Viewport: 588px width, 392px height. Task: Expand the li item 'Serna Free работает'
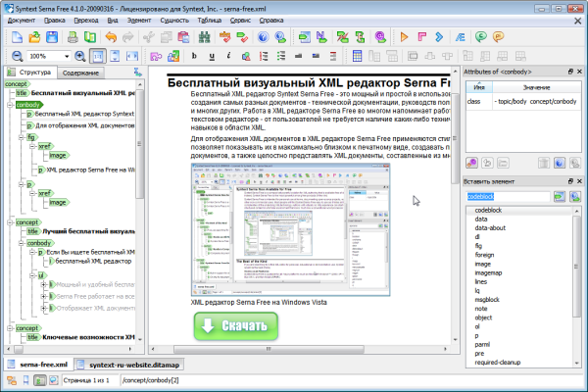click(44, 296)
